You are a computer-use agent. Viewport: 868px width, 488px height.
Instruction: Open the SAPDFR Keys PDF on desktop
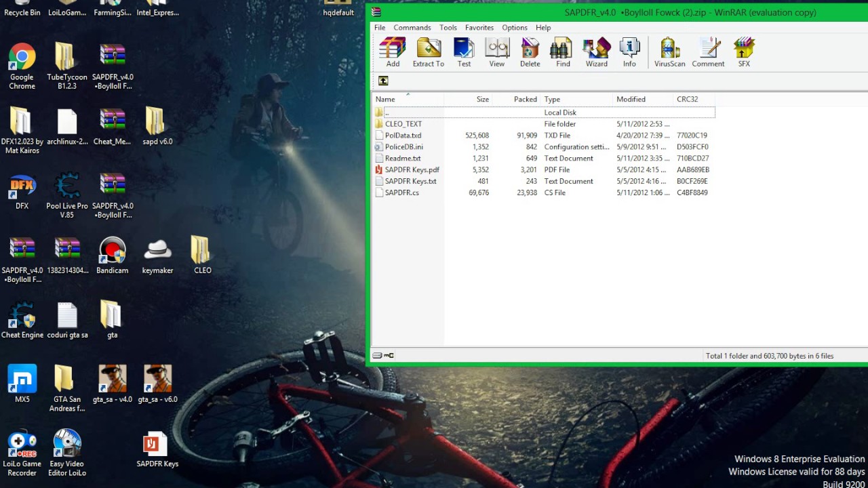[x=157, y=449]
